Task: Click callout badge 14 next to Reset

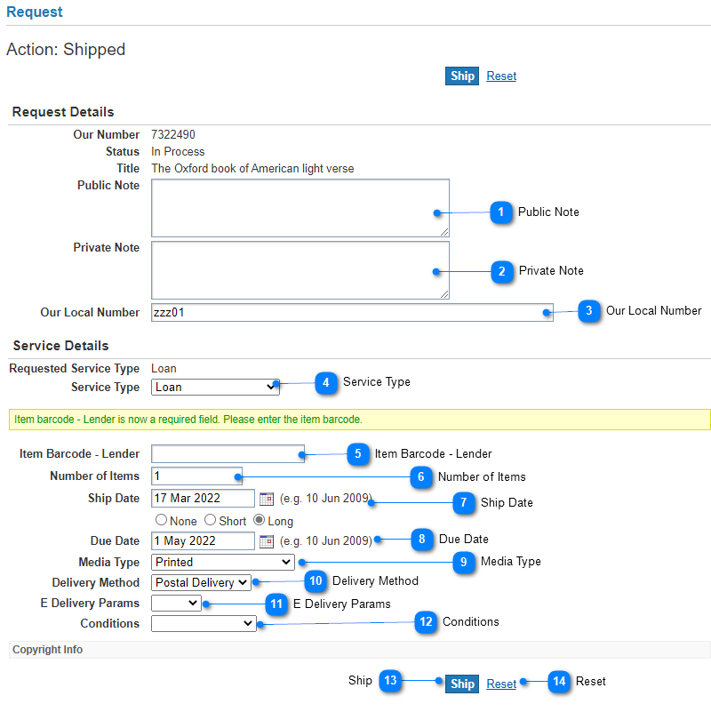Action: pyautogui.click(x=559, y=682)
